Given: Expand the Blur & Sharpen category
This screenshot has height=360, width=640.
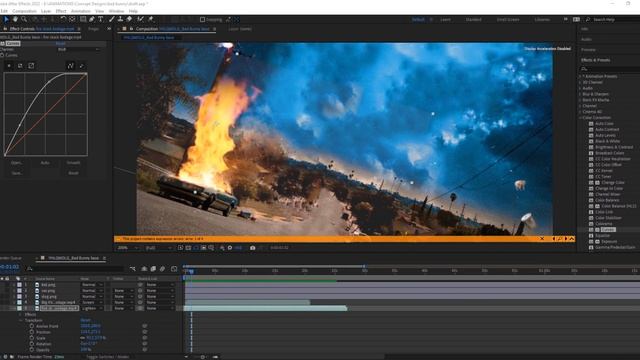Looking at the screenshot, I should (x=580, y=94).
